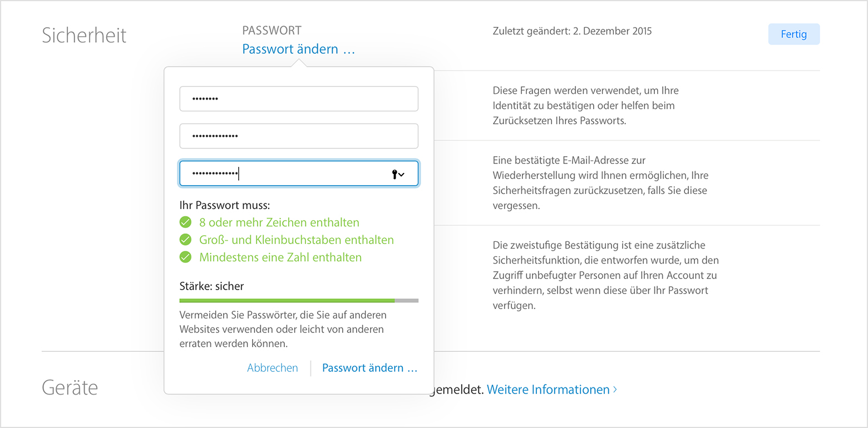Select the 'Sicherheit' section heading
868x428 pixels.
pyautogui.click(x=85, y=35)
